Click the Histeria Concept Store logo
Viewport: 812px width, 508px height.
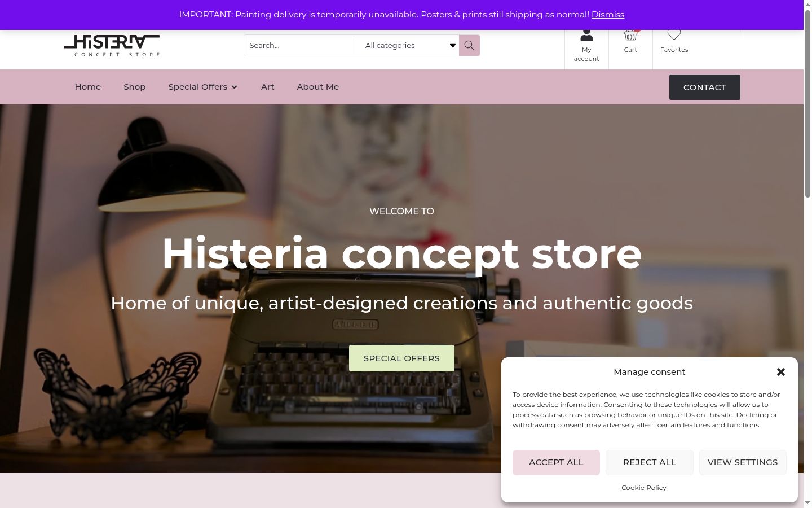[112, 46]
